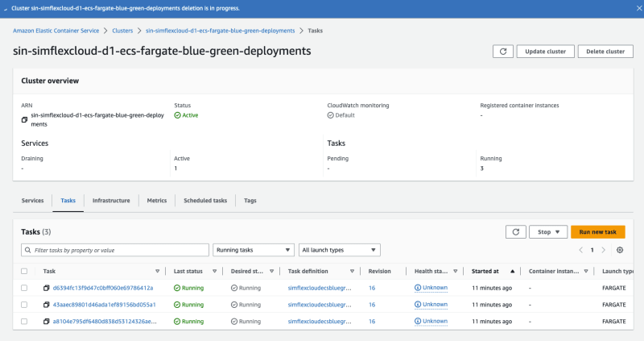Image resolution: width=644 pixels, height=341 pixels.
Task: Open the Task column sort arrow
Action: [x=157, y=271]
